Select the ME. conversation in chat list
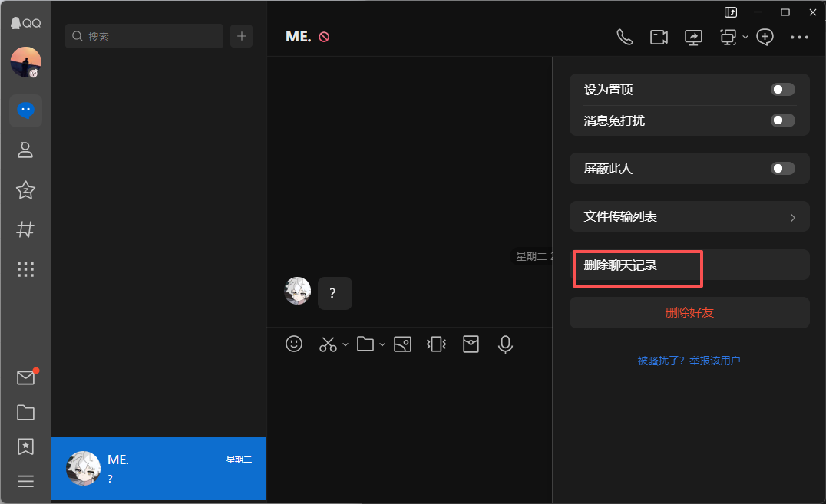The width and height of the screenshot is (826, 504). tap(158, 469)
